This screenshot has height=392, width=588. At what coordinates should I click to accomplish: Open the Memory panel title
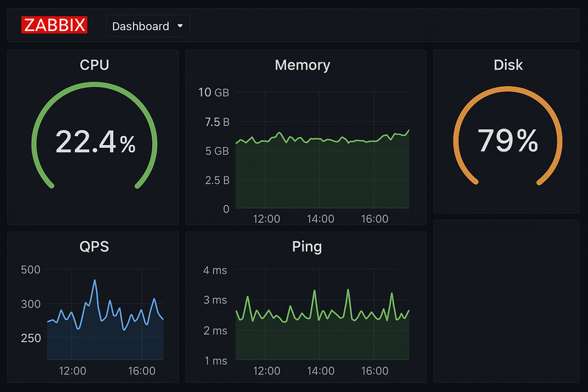[x=302, y=65]
